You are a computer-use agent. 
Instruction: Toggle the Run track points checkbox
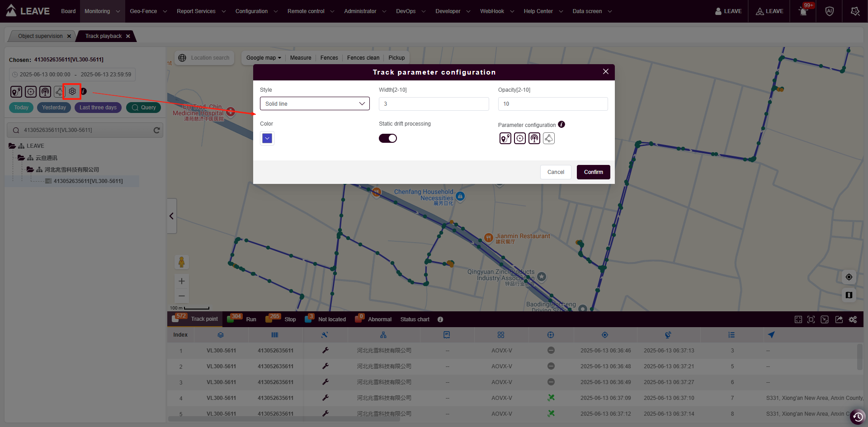pyautogui.click(x=231, y=319)
